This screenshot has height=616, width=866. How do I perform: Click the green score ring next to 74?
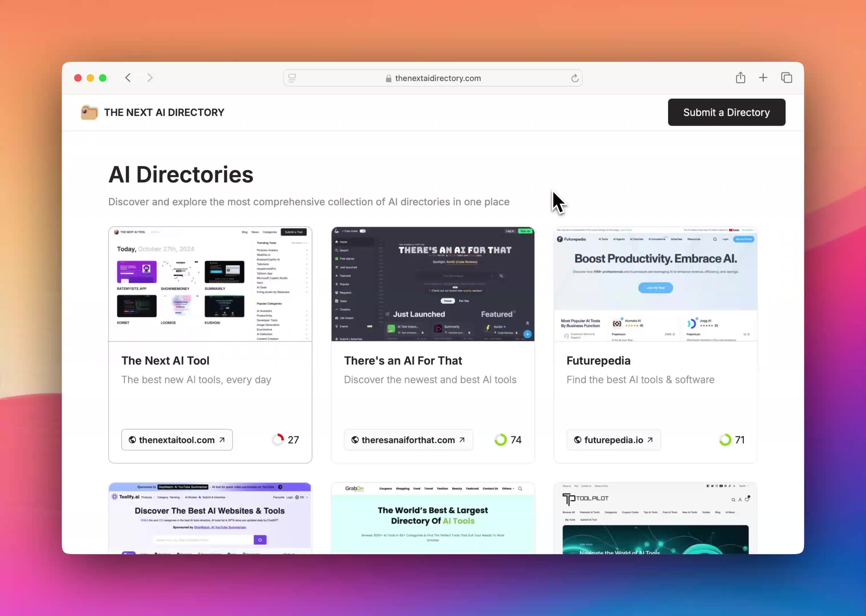click(x=501, y=440)
